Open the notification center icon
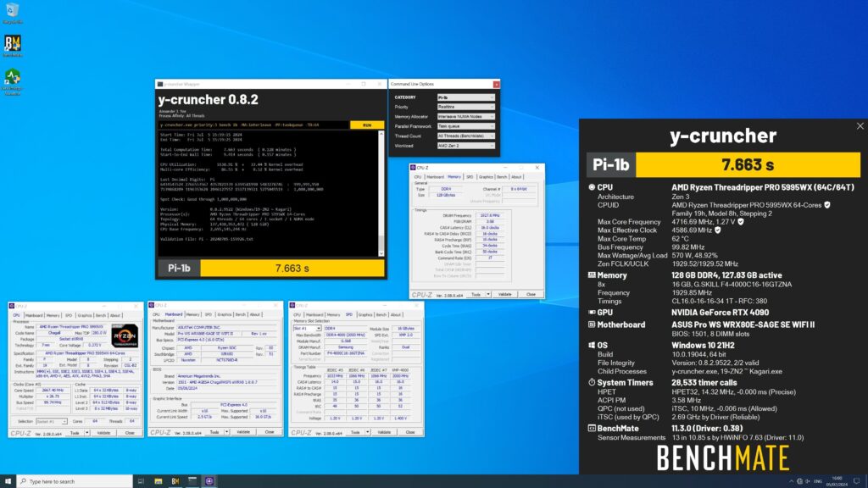 point(856,481)
